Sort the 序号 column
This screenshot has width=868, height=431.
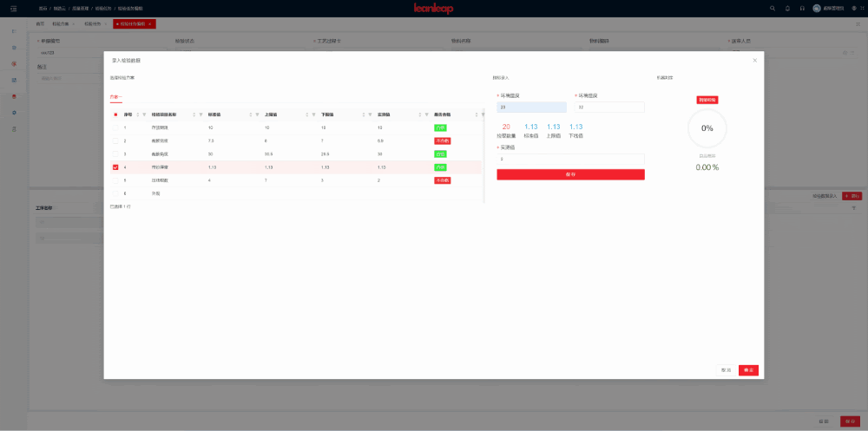(x=138, y=114)
